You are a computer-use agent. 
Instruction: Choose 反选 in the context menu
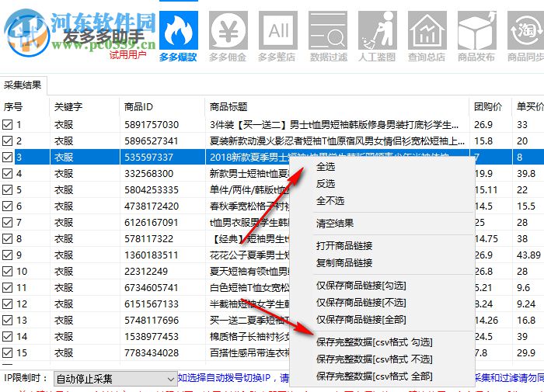326,184
